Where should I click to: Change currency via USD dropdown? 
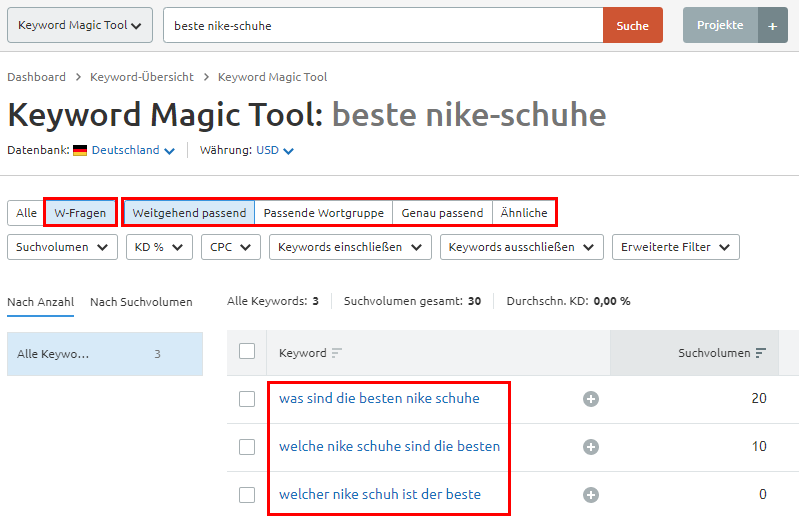(275, 150)
